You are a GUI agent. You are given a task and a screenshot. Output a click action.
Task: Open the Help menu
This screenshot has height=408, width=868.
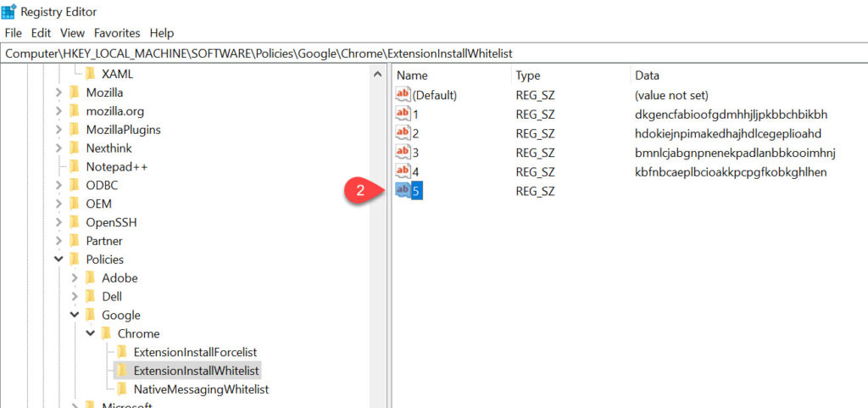[162, 33]
